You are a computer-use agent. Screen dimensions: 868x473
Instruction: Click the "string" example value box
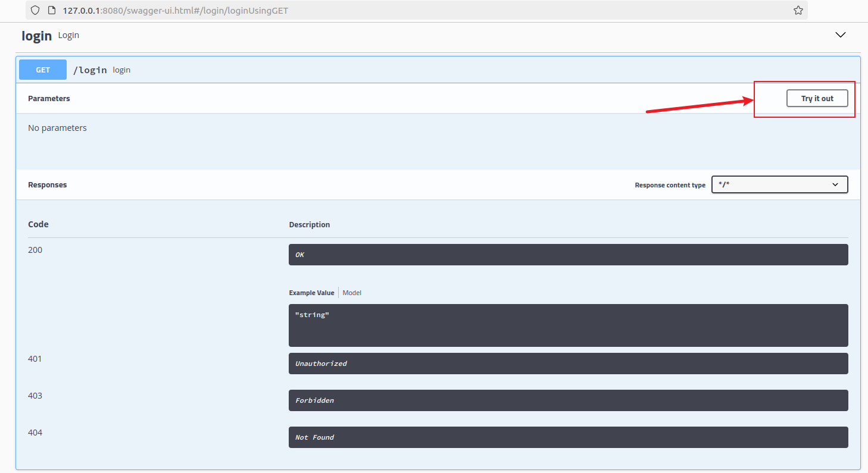pyautogui.click(x=568, y=325)
